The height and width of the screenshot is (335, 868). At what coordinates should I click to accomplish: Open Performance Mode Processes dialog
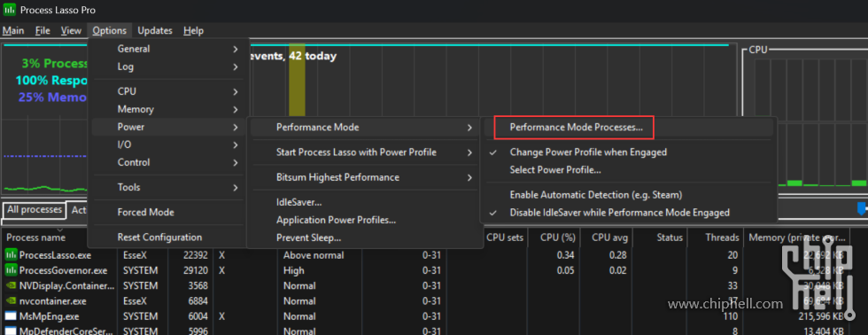[x=577, y=128]
